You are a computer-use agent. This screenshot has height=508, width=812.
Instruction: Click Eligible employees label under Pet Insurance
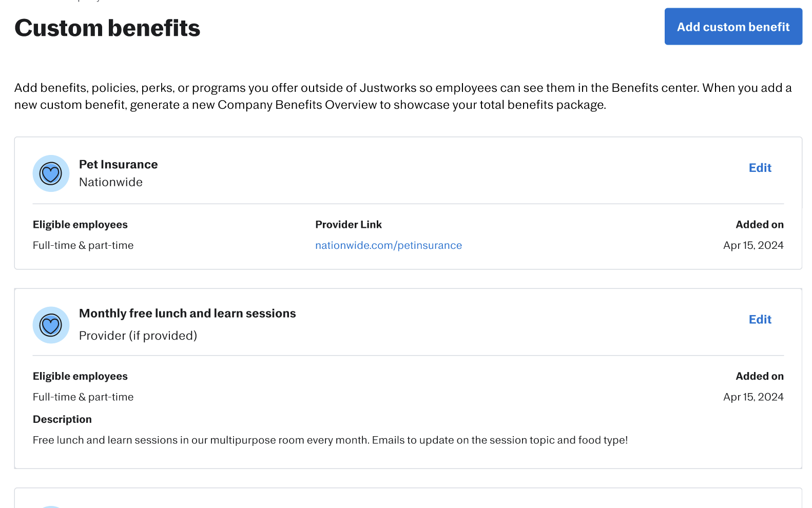[x=80, y=225]
